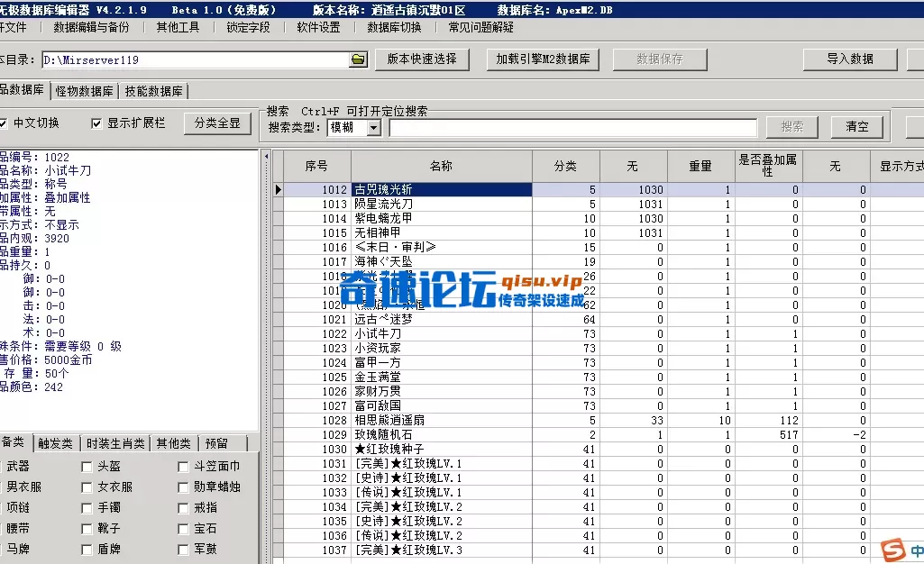Check the 宝石 category box
Viewport: 924px width, 564px height.
click(183, 529)
